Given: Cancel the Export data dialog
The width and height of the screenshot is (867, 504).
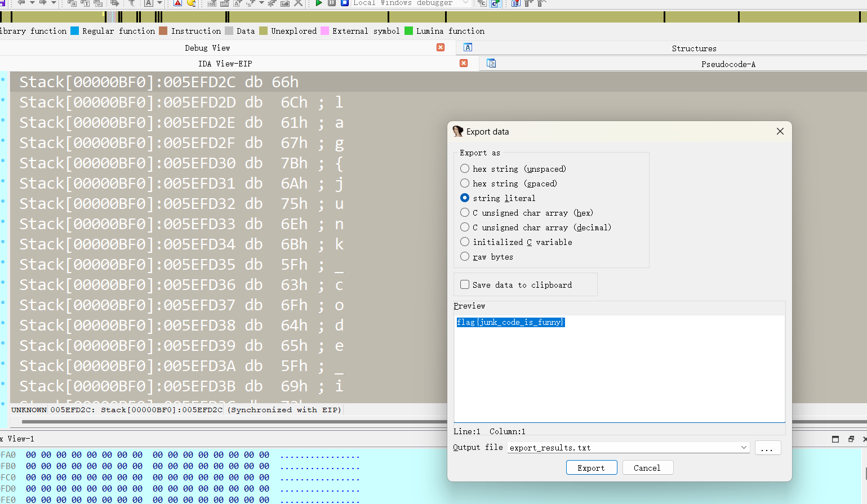Looking at the screenshot, I should pos(648,467).
